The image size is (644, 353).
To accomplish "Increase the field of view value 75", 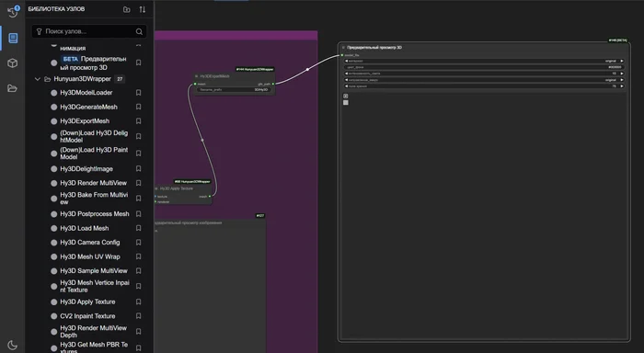I will [622, 86].
